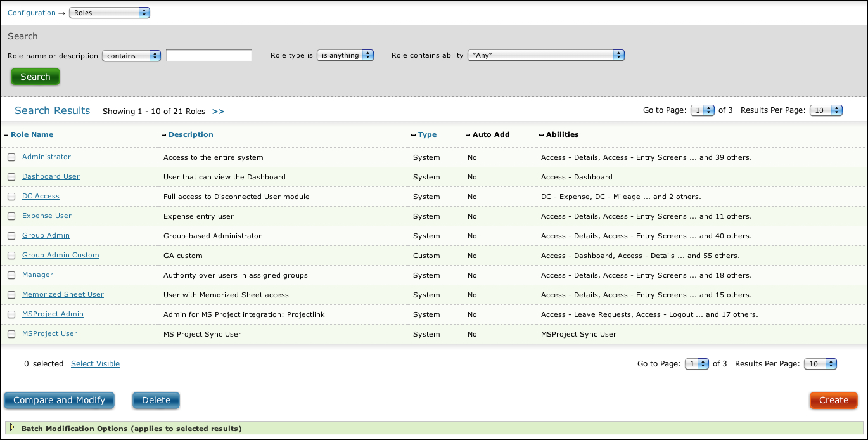The height and width of the screenshot is (440, 868).
Task: Click 'GA custom' description text
Action: coord(183,256)
